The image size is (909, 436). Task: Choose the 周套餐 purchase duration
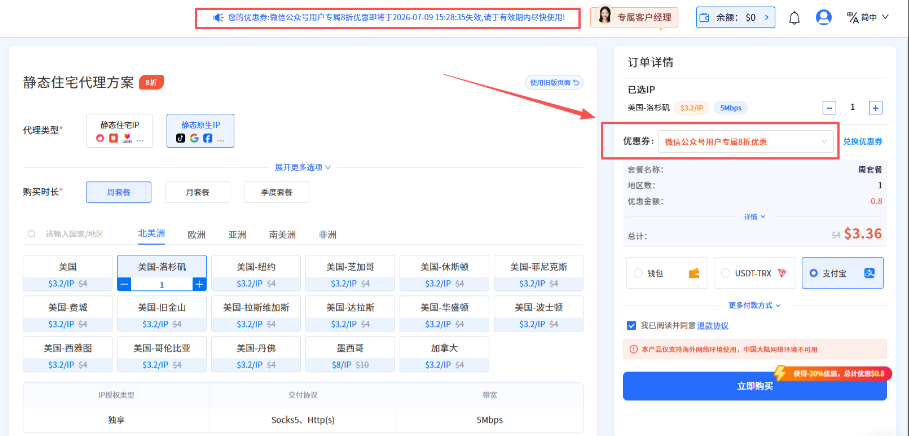pos(119,192)
